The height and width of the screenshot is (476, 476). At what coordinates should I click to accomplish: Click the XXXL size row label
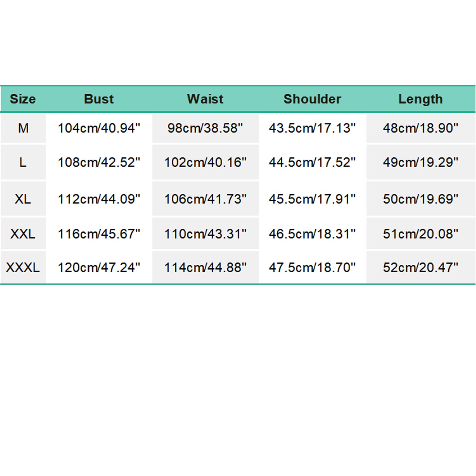coord(23,267)
